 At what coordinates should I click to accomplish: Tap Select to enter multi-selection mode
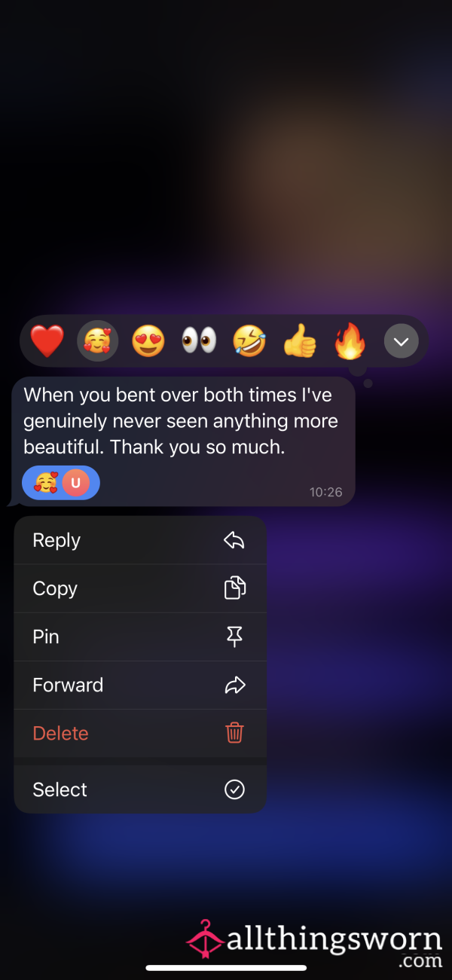140,789
